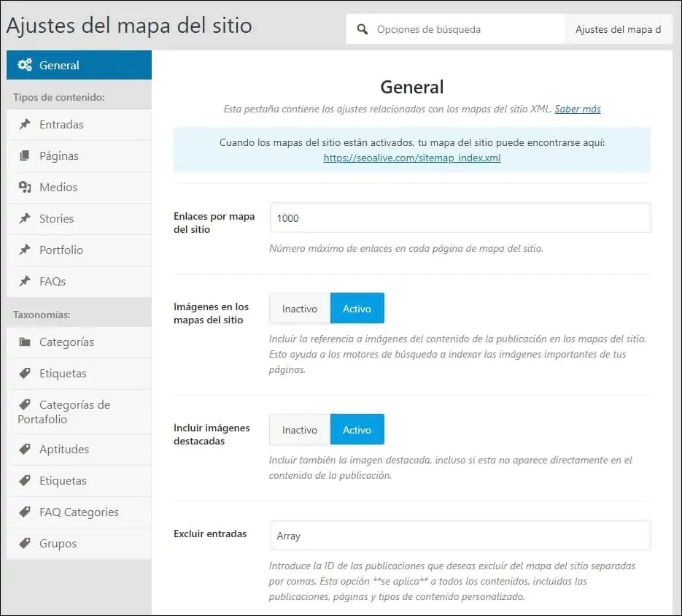Click the folder icon next to Categorías
The width and height of the screenshot is (682, 616).
[25, 342]
